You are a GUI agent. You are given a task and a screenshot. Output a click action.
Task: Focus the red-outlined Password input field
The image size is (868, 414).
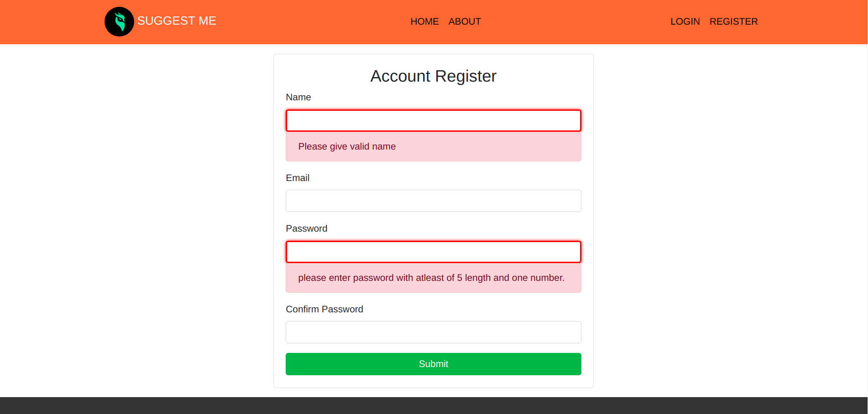pos(433,252)
